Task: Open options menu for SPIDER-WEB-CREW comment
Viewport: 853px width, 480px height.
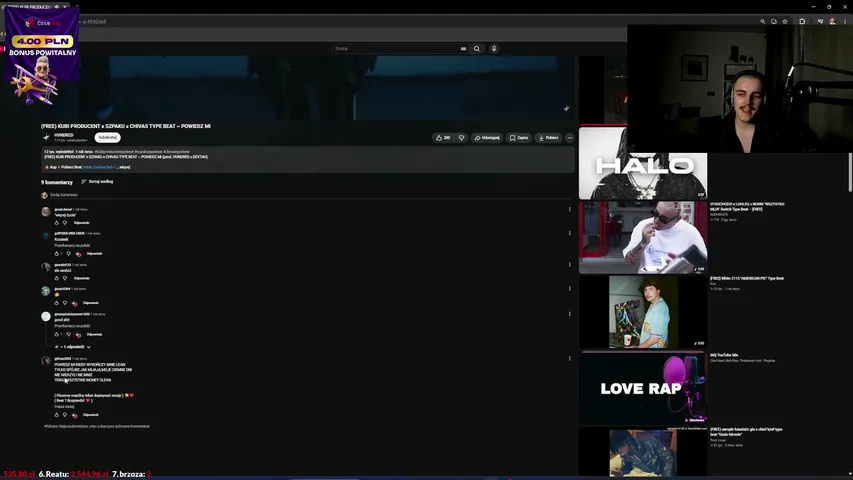Action: point(570,233)
